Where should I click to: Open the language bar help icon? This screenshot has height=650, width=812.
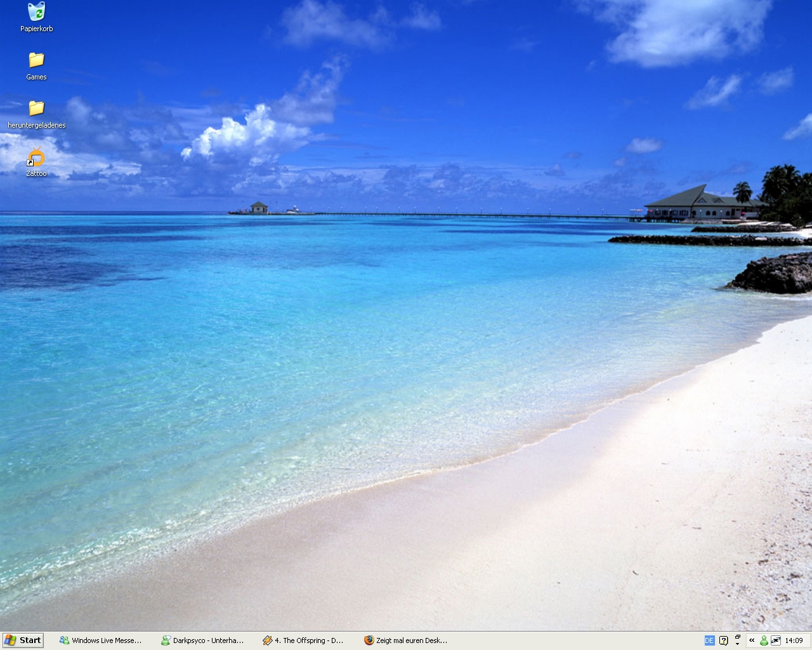pos(723,640)
